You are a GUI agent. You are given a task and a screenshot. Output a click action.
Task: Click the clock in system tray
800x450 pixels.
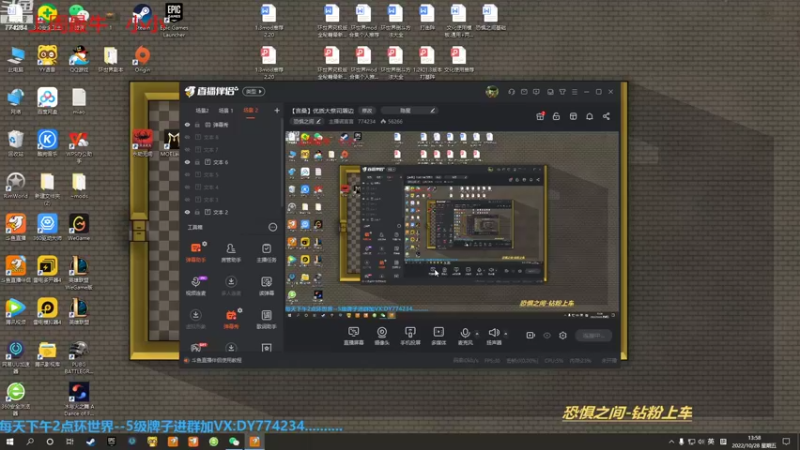point(754,442)
